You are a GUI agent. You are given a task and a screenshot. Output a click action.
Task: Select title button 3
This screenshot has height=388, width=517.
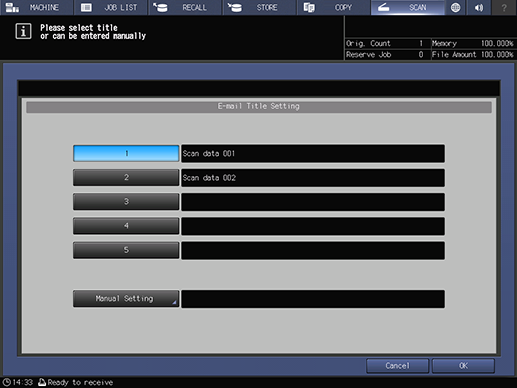click(126, 202)
